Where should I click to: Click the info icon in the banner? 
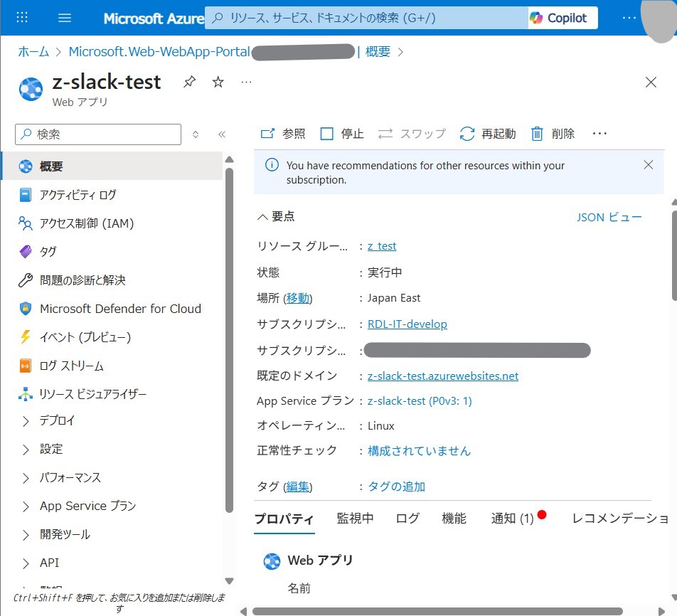(x=272, y=165)
